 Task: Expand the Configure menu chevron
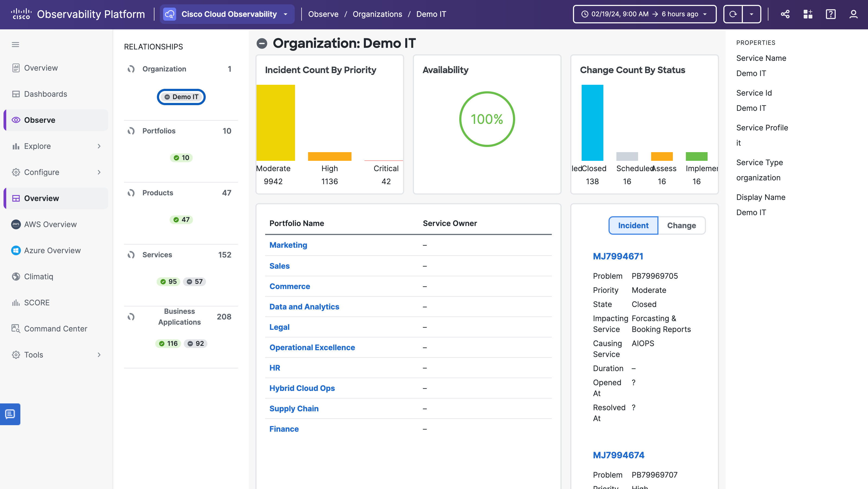point(99,172)
